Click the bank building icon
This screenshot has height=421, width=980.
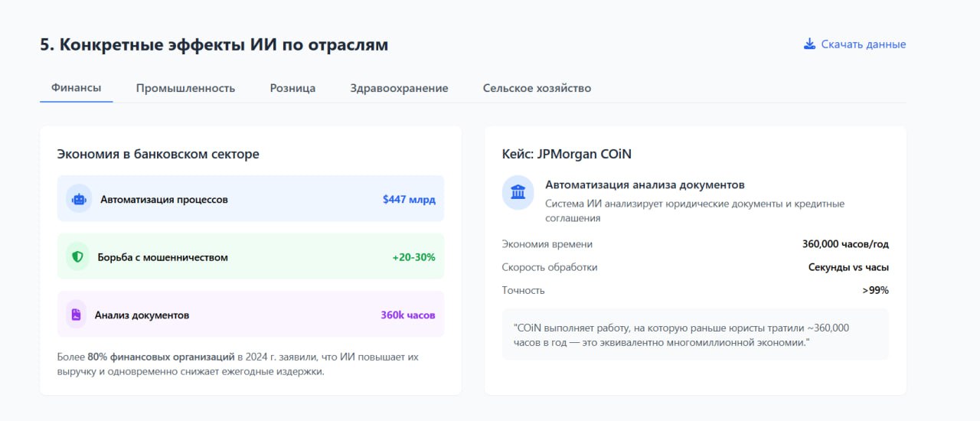(518, 193)
